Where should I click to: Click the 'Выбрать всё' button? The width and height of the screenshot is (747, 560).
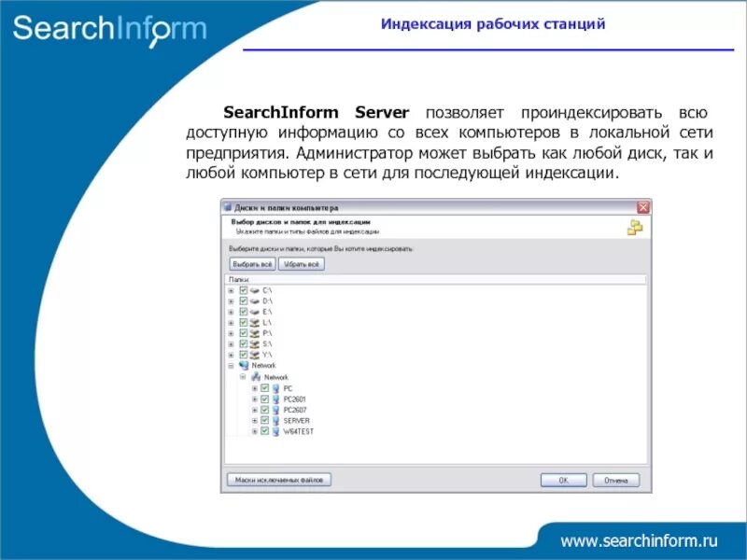[252, 264]
